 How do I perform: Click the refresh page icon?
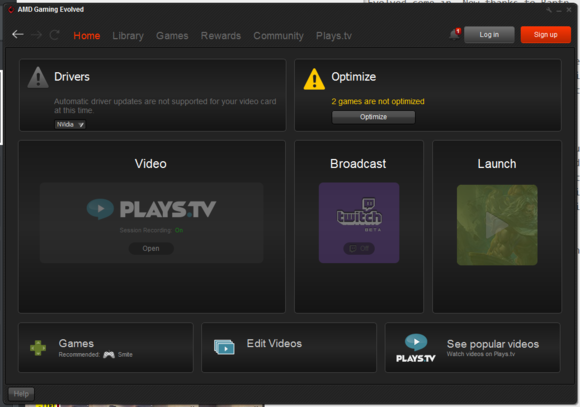(x=54, y=35)
